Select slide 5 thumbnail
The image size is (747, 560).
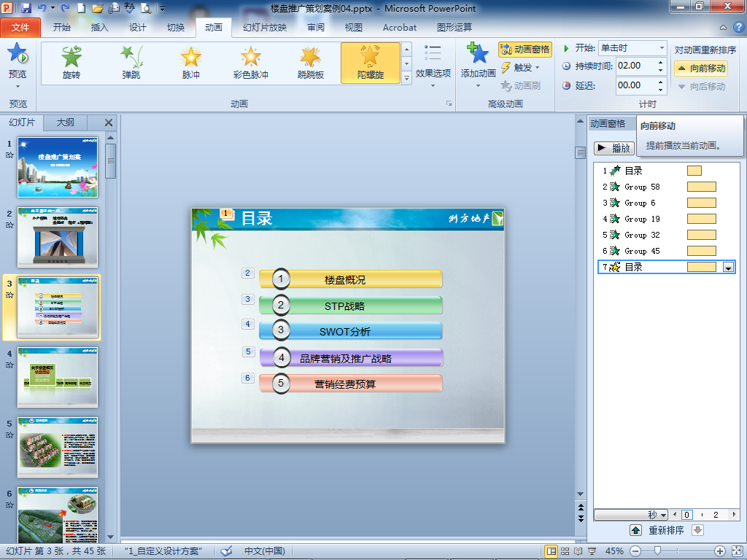tap(58, 447)
